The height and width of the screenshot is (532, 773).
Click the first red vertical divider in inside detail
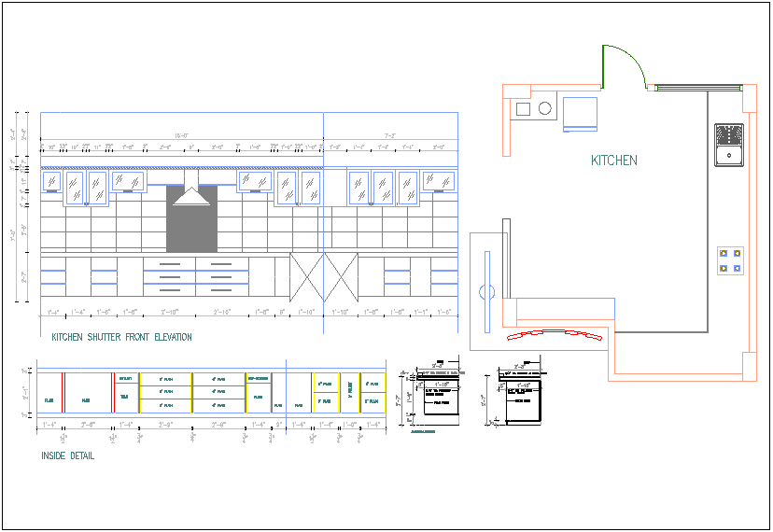62,392
